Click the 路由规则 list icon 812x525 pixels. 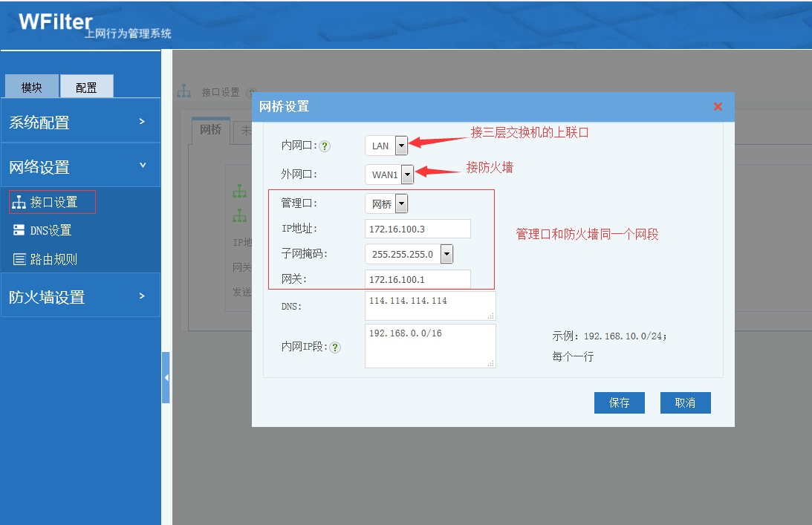click(19, 259)
